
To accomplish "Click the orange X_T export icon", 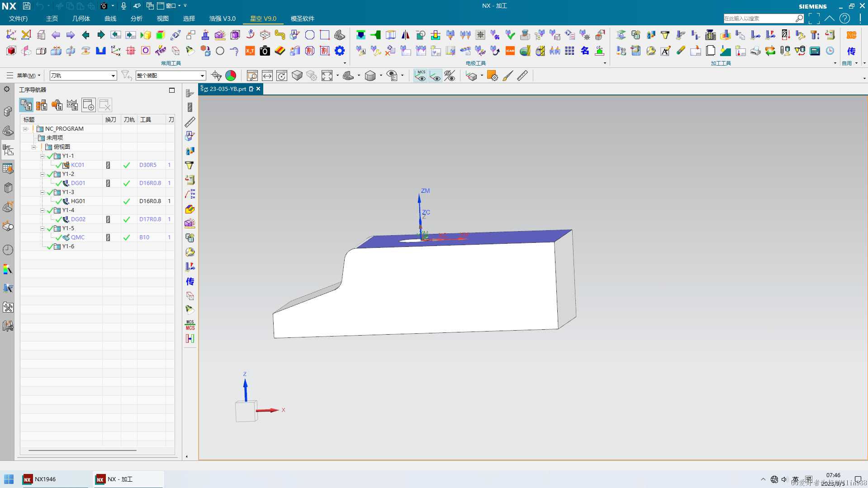I will pyautogui.click(x=250, y=51).
